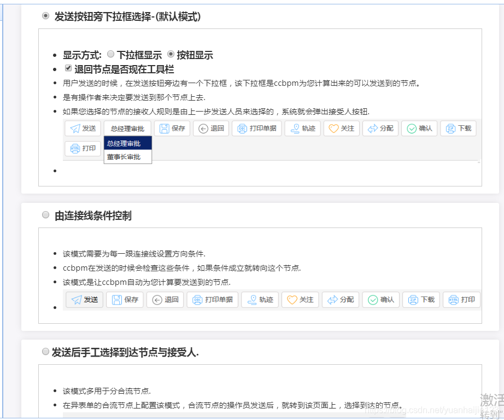
Task: Open the 总经理审批 dropdown
Action: click(127, 128)
